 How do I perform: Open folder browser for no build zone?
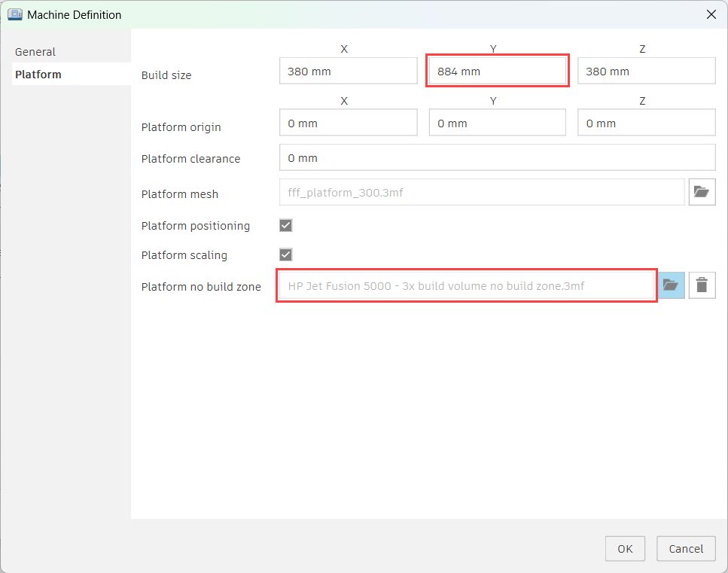(671, 285)
